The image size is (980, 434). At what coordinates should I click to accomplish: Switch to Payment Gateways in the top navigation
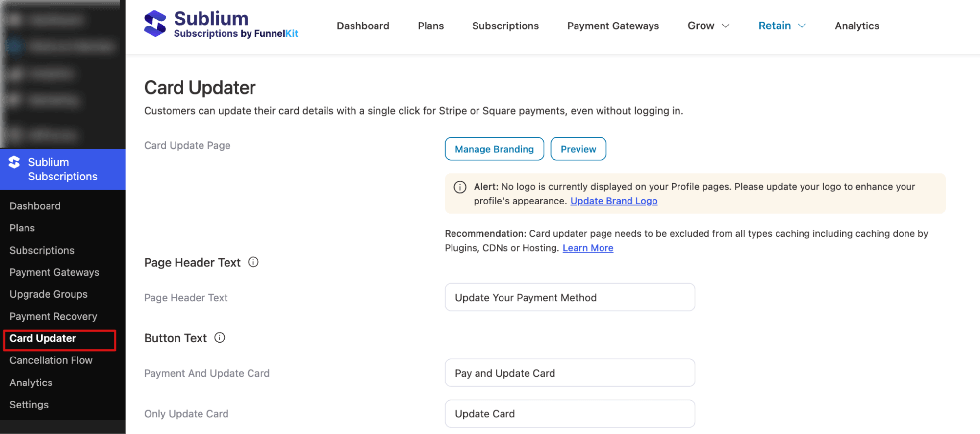[613, 26]
